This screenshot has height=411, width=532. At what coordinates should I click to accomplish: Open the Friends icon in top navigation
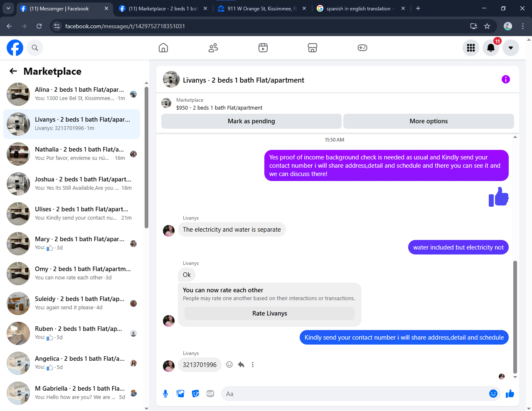213,48
